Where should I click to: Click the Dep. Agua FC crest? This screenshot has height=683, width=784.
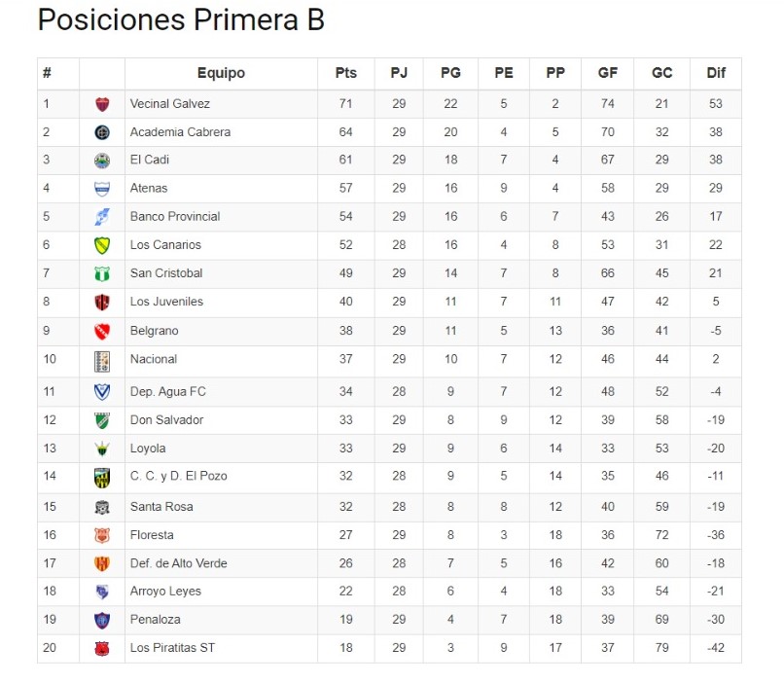coord(102,392)
